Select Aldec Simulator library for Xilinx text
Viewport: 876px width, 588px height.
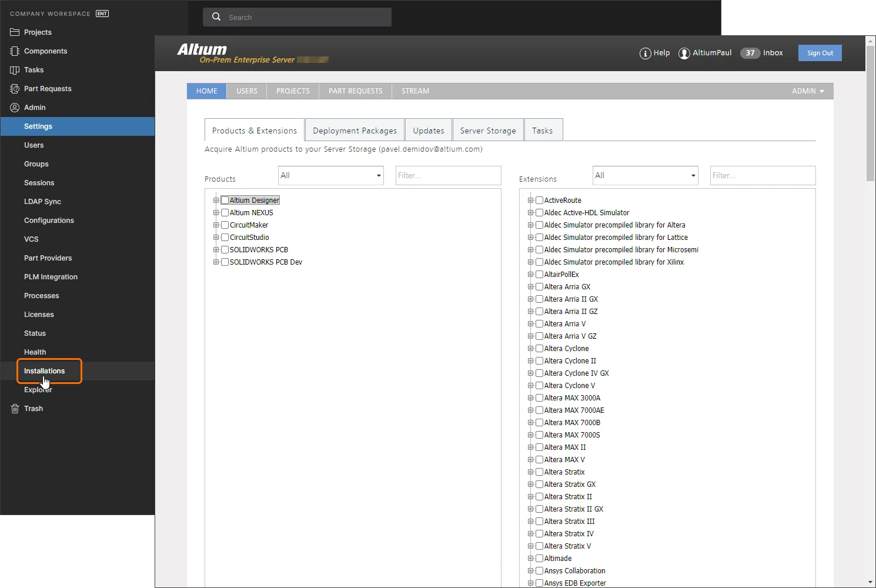tap(614, 262)
